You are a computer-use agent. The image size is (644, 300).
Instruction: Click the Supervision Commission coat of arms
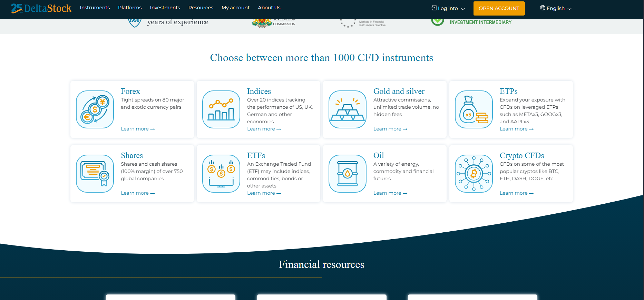click(x=262, y=23)
